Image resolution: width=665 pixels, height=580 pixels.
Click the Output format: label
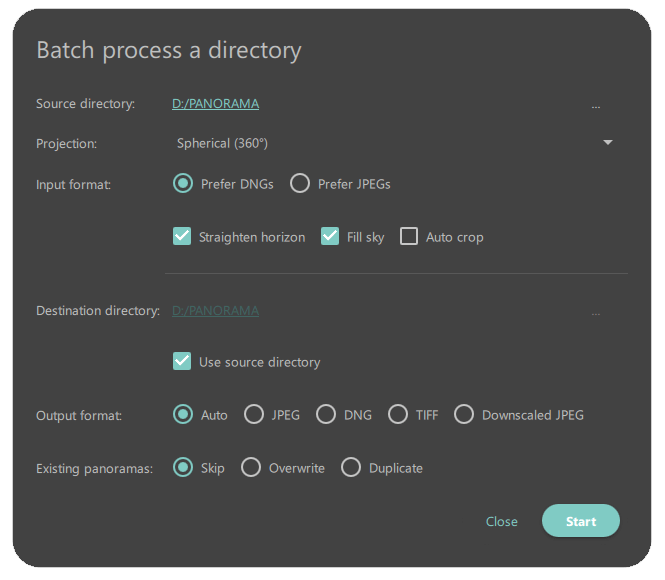(x=79, y=415)
